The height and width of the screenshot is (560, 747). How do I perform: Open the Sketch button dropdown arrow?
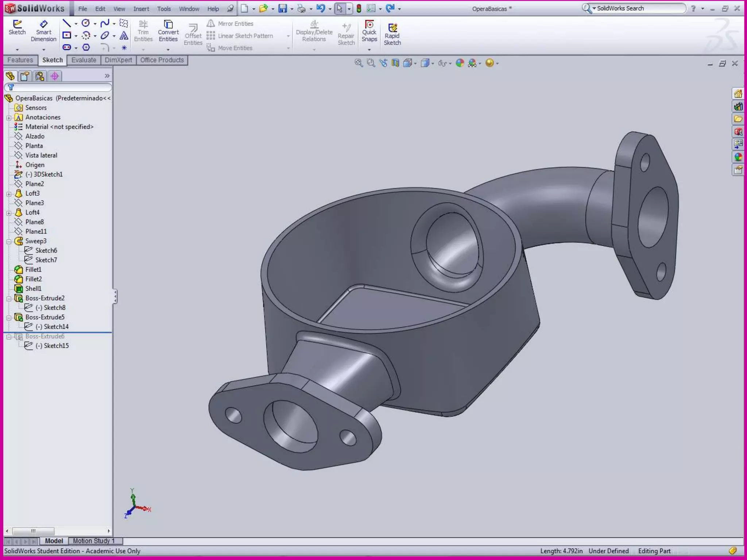[x=17, y=49]
